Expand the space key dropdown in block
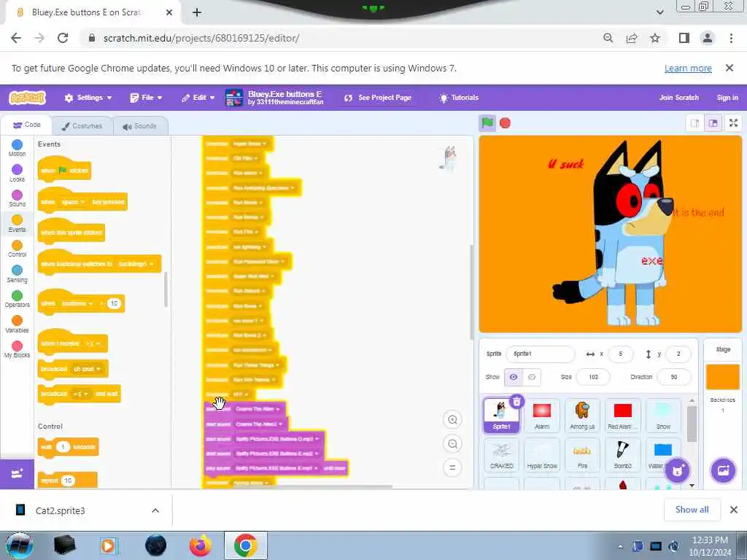The height and width of the screenshot is (560, 747). (73, 202)
